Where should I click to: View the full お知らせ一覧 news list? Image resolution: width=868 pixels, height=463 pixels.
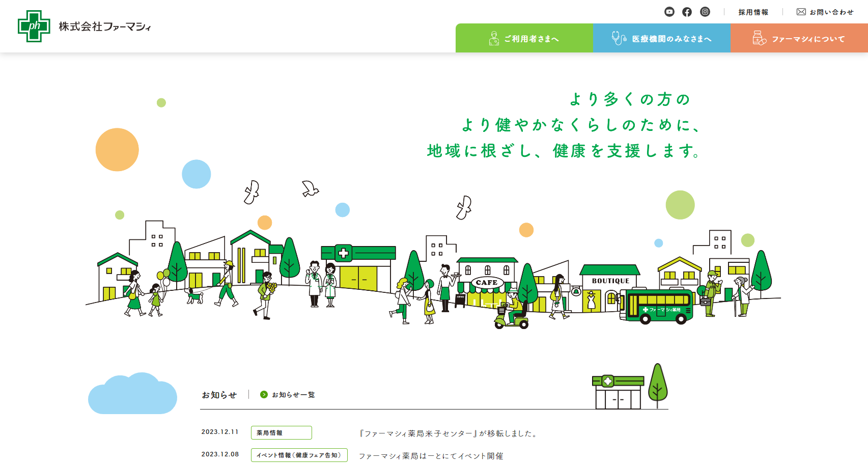293,395
